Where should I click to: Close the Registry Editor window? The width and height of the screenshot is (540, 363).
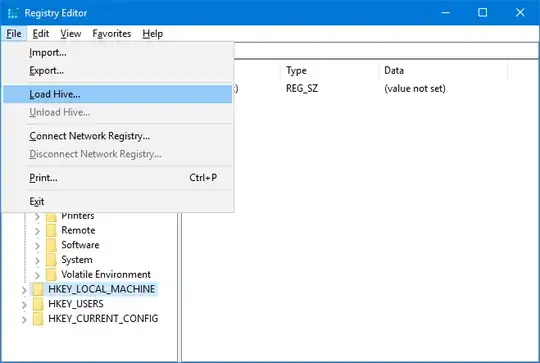click(x=520, y=13)
